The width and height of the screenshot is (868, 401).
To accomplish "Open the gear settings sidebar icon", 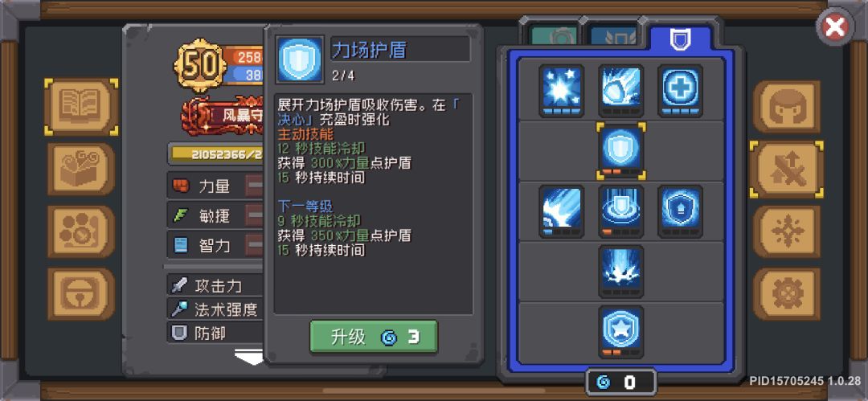I will [786, 295].
